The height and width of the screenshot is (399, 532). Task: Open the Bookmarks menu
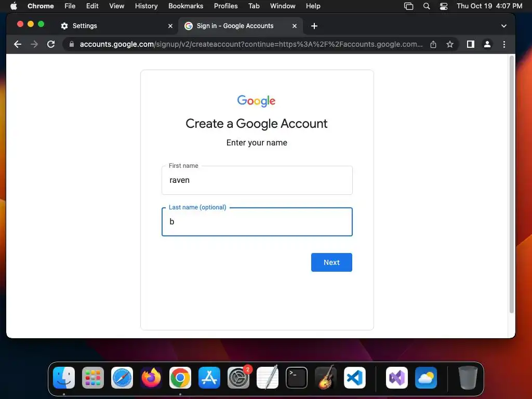point(185,6)
